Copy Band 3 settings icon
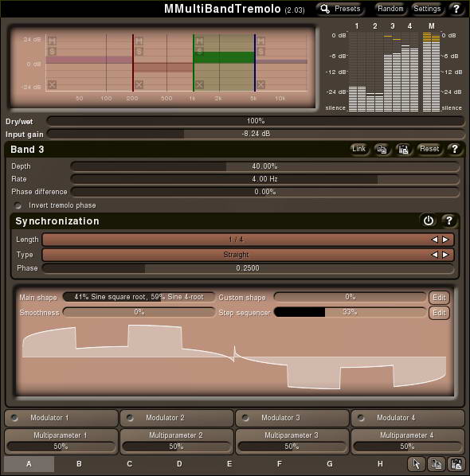The image size is (470, 476). tap(382, 149)
